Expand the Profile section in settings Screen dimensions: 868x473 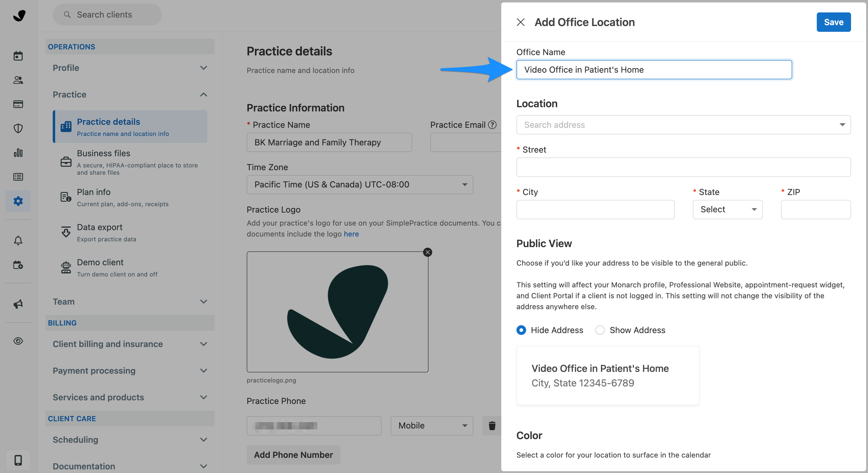click(130, 68)
